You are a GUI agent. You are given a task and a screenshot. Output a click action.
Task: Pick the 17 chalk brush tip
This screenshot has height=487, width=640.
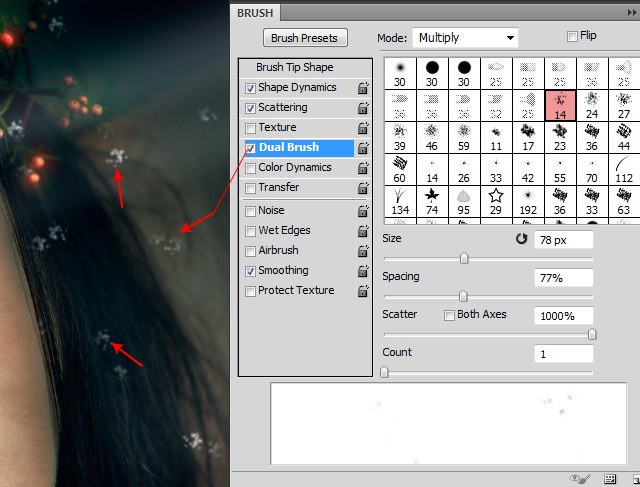tap(528, 138)
